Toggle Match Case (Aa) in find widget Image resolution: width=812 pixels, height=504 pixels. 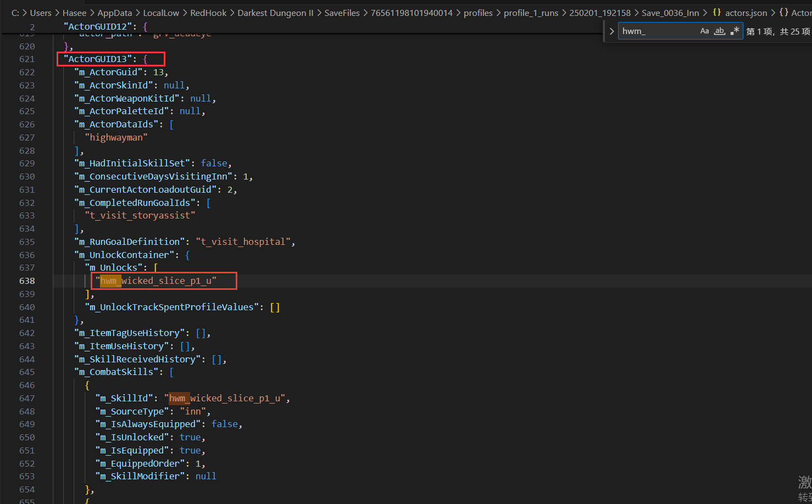pos(704,31)
